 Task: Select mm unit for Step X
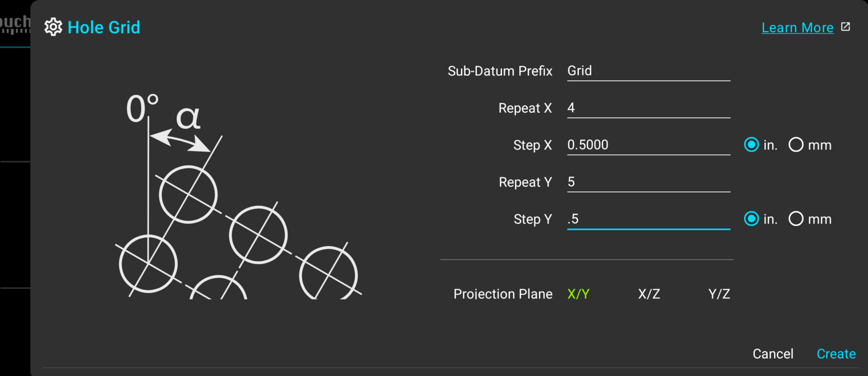pos(796,145)
